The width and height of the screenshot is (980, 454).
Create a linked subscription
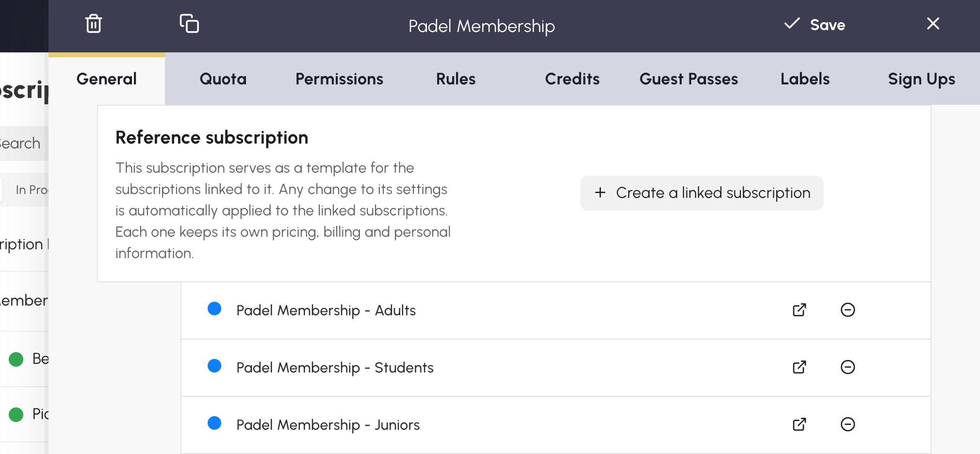[x=702, y=193]
